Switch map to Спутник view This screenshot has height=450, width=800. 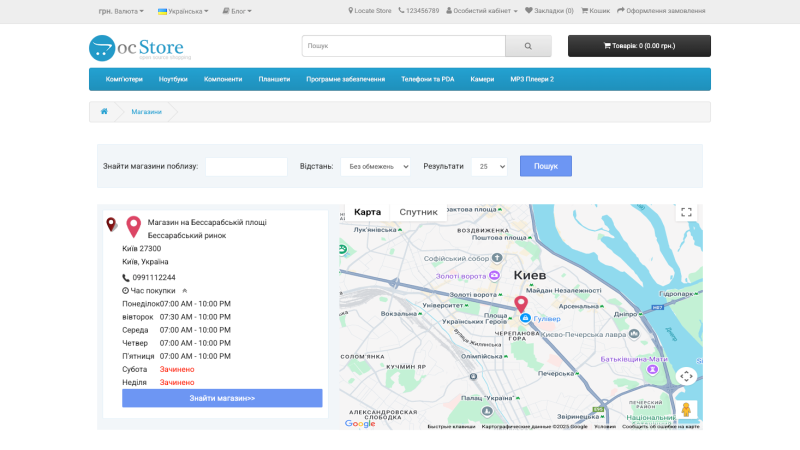(x=418, y=212)
